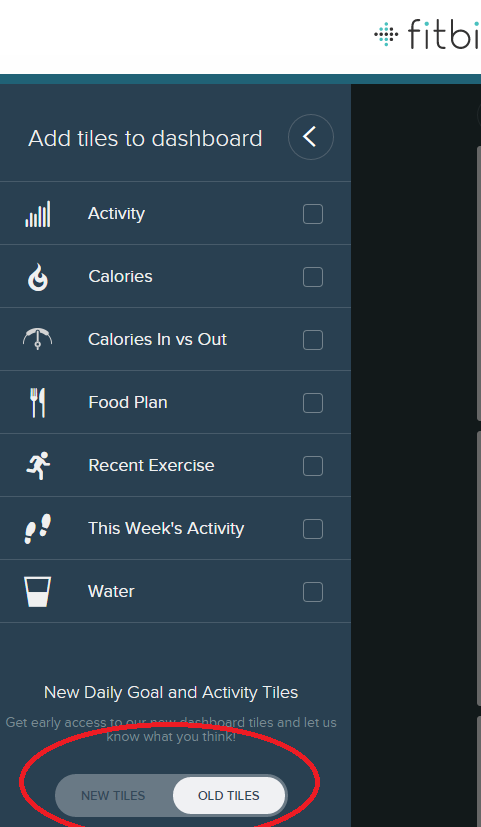Enable the This Week's Activity checkbox
481x827 pixels.
point(313,529)
